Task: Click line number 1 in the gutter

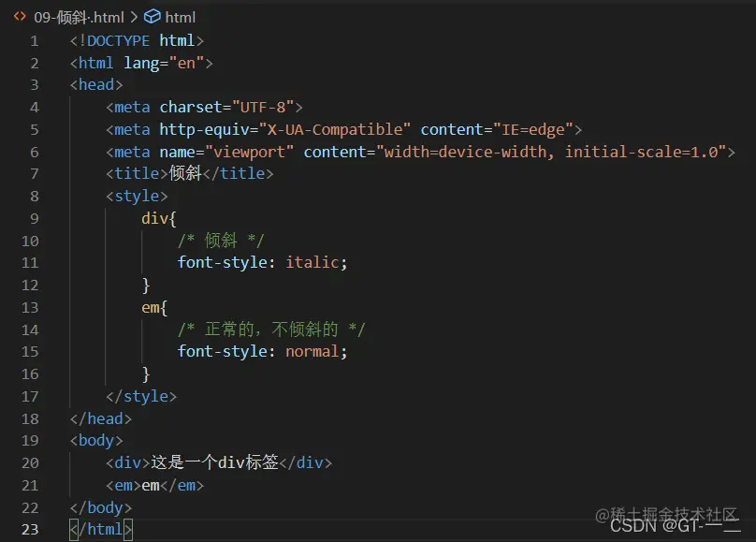Action: (x=35, y=41)
